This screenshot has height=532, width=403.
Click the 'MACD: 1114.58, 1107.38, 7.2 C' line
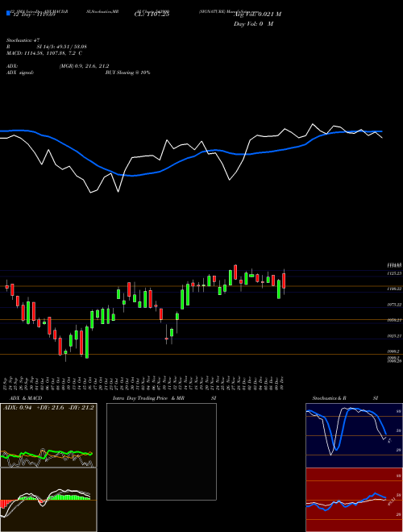point(44,53)
